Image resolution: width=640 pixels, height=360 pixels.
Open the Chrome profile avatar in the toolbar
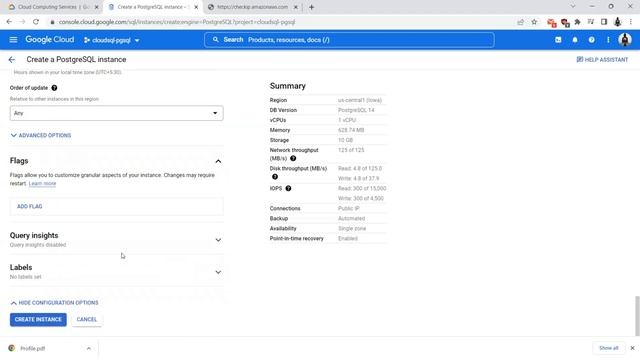[x=618, y=22]
